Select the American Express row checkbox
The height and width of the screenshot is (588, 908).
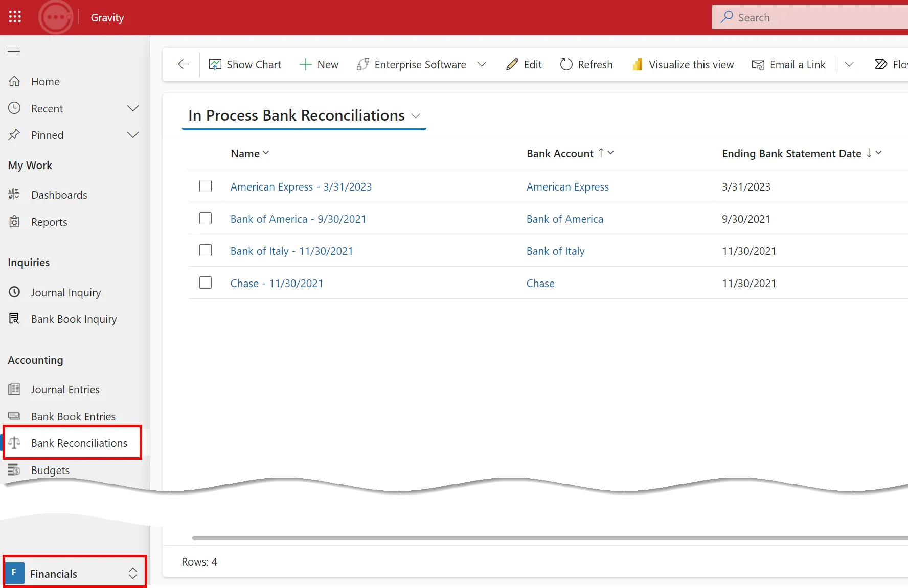(x=206, y=186)
